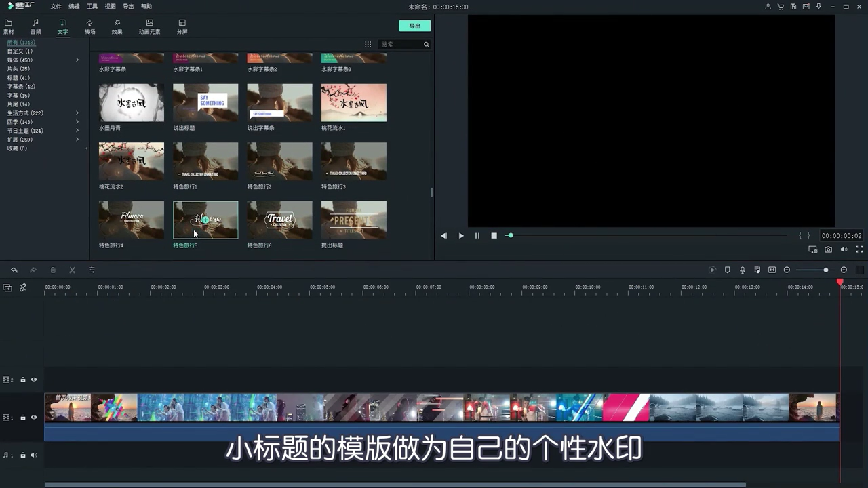Open the 文件 menu
This screenshot has height=488, width=868.
tap(56, 6)
